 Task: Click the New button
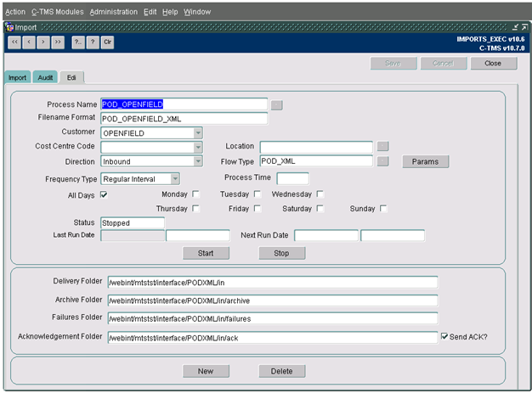[206, 371]
